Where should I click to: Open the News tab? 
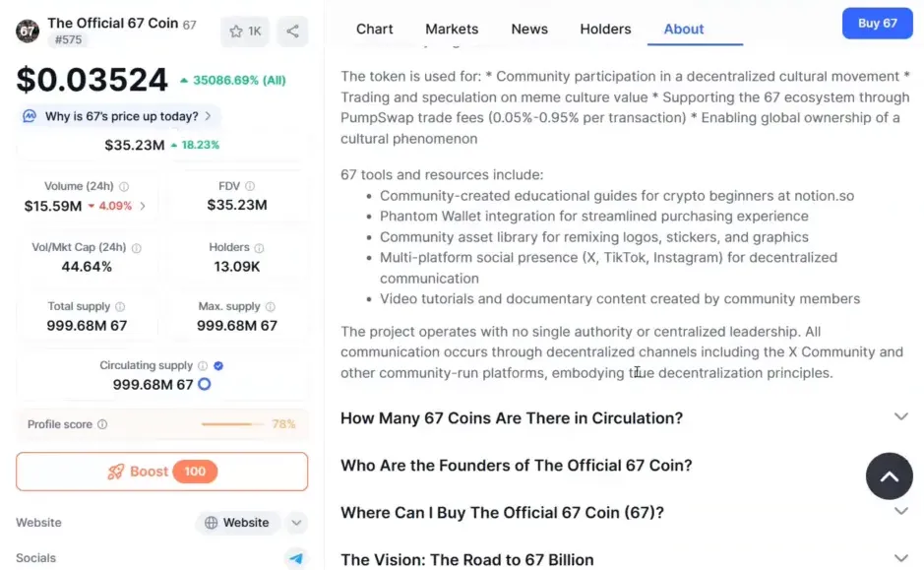click(529, 30)
